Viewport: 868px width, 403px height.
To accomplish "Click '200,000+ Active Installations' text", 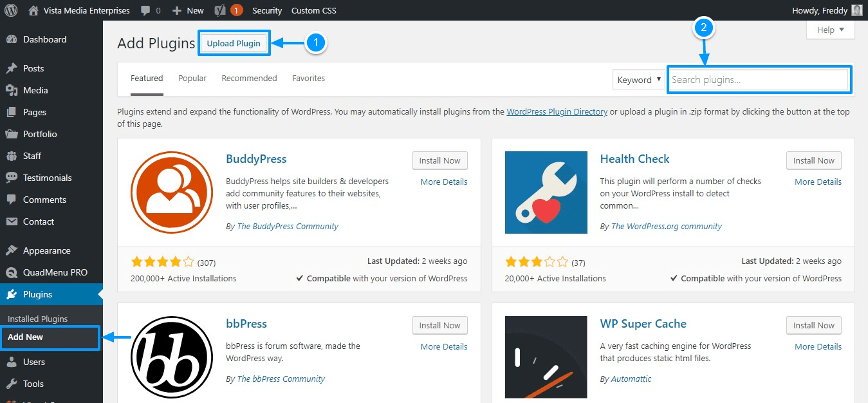I will click(183, 279).
